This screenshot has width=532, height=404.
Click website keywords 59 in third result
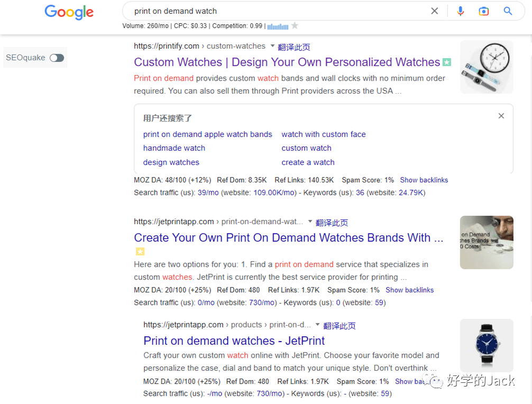(x=385, y=393)
